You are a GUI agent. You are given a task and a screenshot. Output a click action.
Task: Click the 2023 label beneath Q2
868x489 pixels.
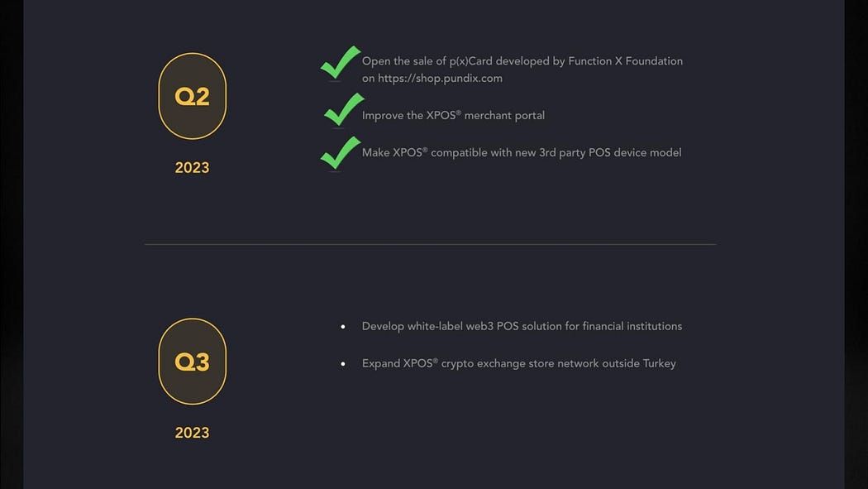point(192,168)
